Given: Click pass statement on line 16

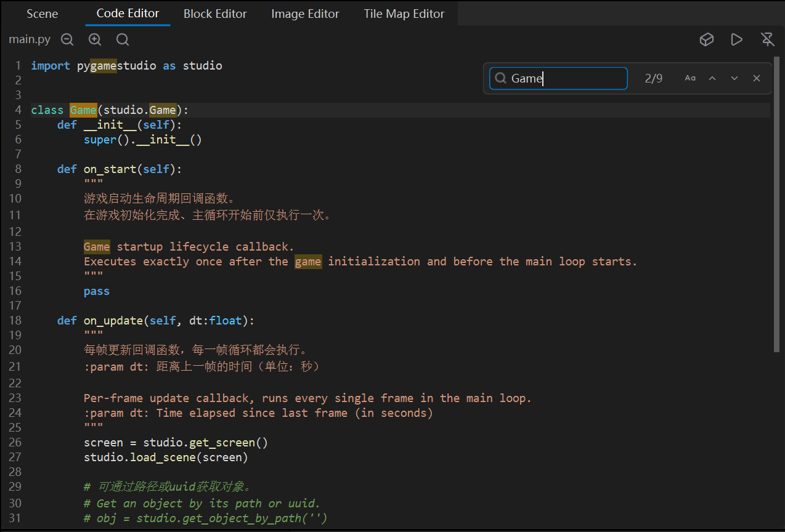Looking at the screenshot, I should 97,291.
